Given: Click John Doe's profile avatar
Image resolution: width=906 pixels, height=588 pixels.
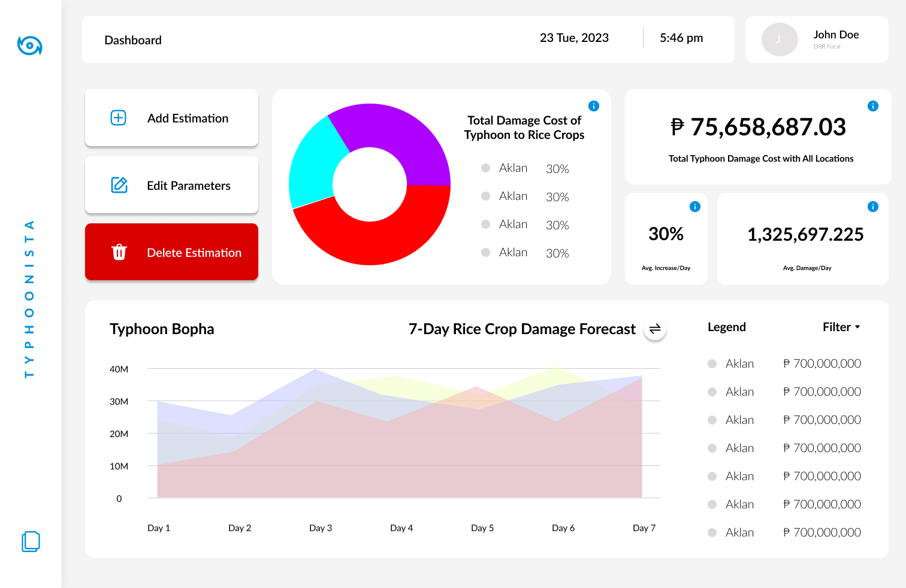Looking at the screenshot, I should [779, 40].
